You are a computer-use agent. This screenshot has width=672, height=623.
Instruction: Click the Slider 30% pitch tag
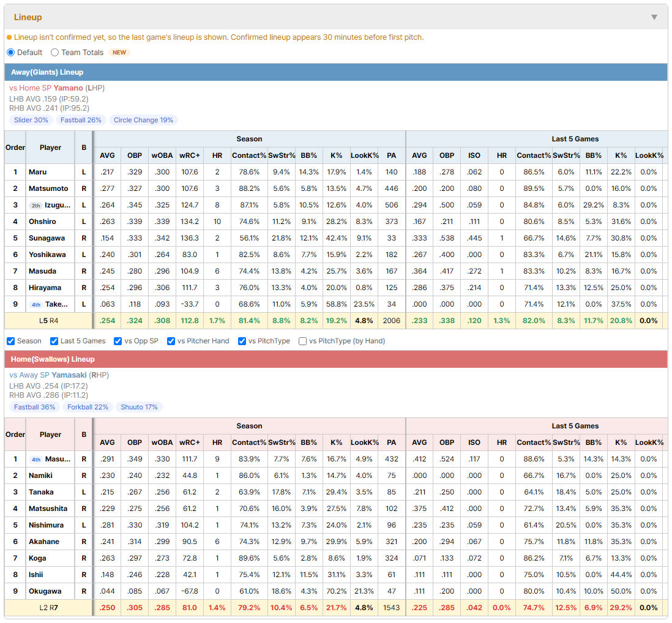31,120
